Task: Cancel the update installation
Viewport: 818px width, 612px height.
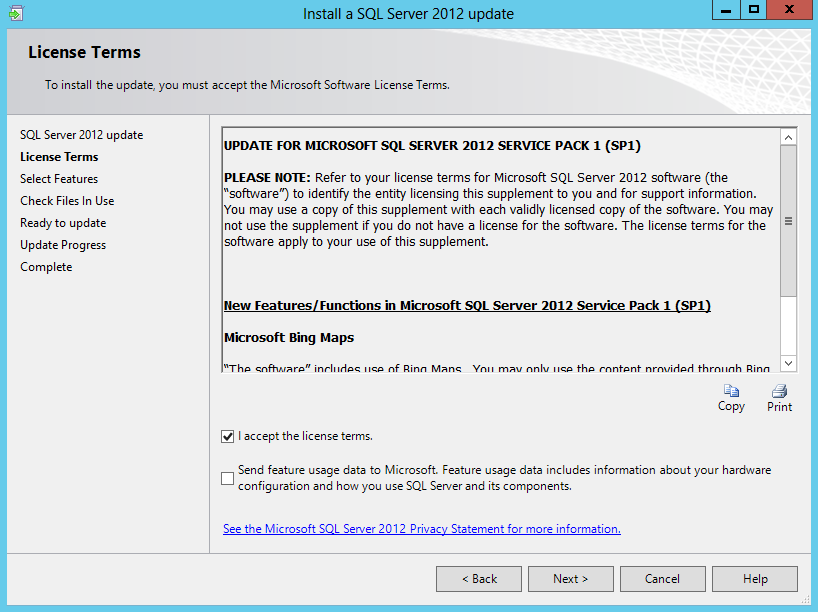Action: [x=663, y=579]
